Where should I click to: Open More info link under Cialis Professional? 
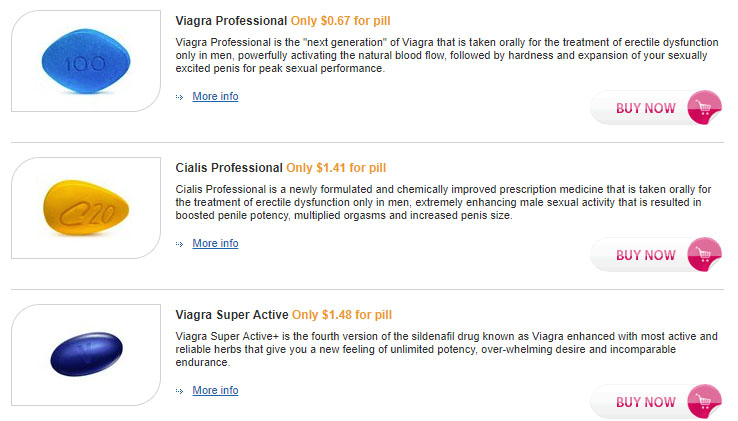click(215, 244)
